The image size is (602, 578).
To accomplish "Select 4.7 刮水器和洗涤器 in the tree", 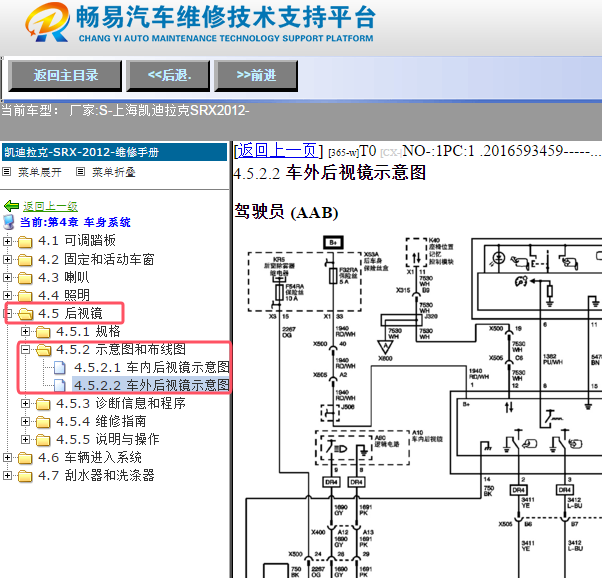I will coord(96,475).
